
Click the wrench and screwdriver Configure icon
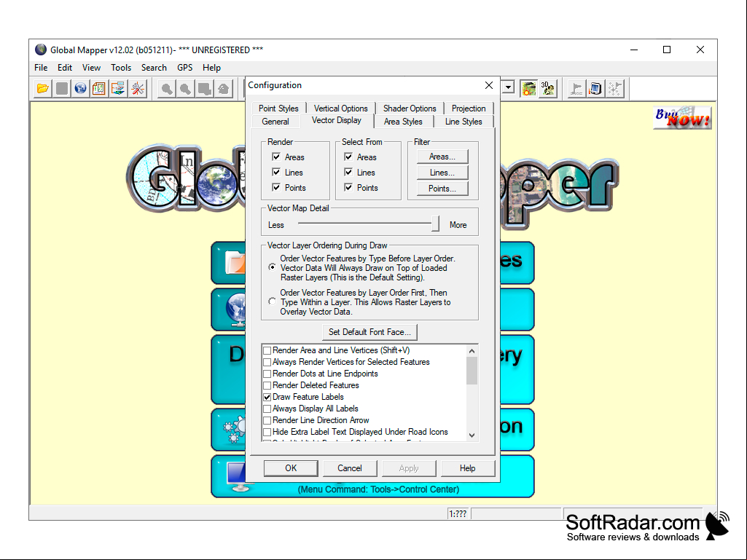(x=138, y=89)
